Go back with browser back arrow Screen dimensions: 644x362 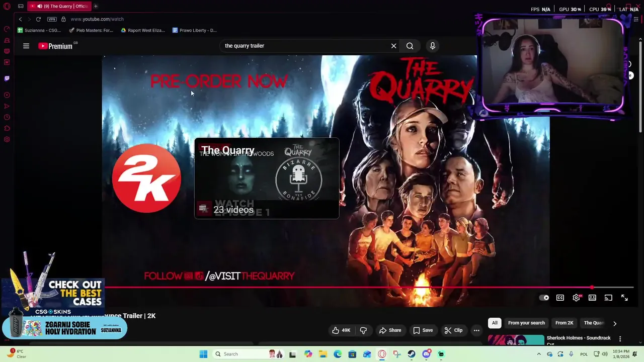click(20, 19)
